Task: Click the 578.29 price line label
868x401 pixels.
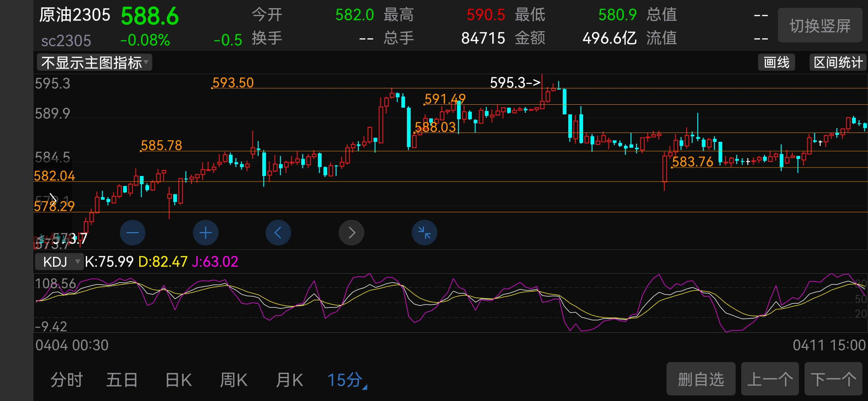Action: pyautogui.click(x=54, y=206)
